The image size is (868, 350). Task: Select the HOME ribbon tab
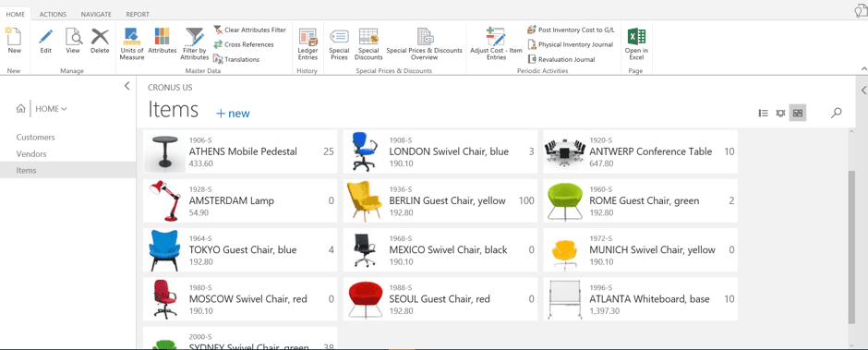(16, 15)
